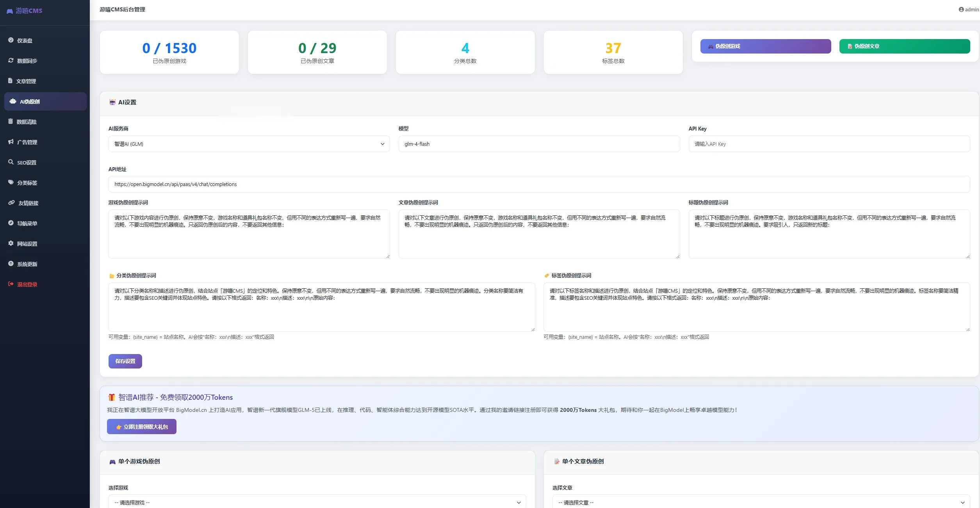This screenshot has height=508, width=980.
Task: Click the 友情链接 chain link icon
Action: 12,203
